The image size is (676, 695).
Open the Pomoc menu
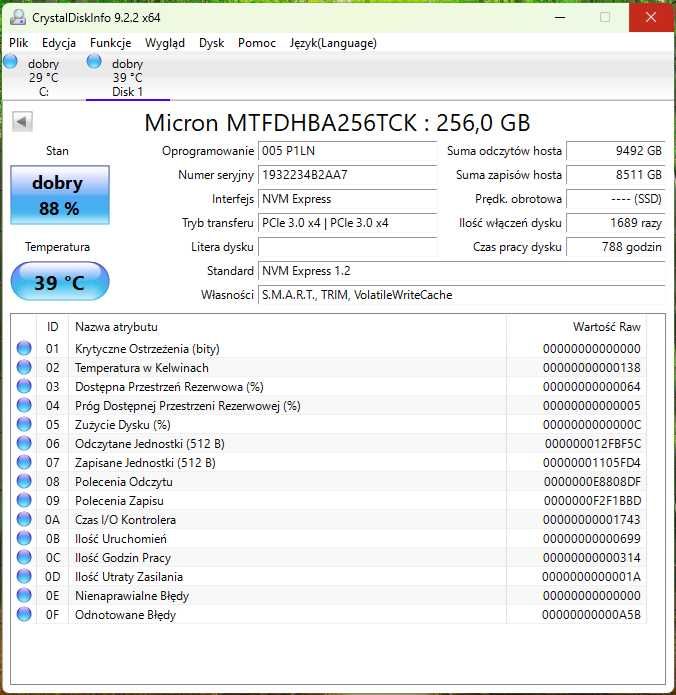(x=257, y=43)
